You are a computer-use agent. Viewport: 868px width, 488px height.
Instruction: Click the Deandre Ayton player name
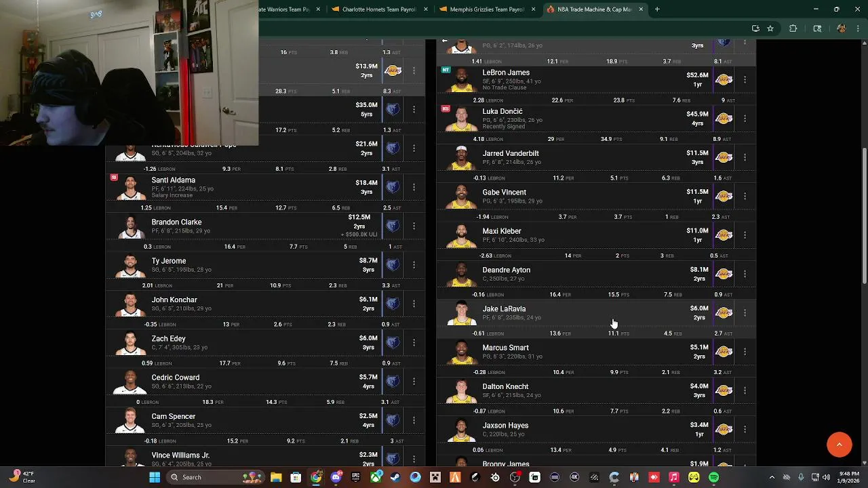(507, 270)
